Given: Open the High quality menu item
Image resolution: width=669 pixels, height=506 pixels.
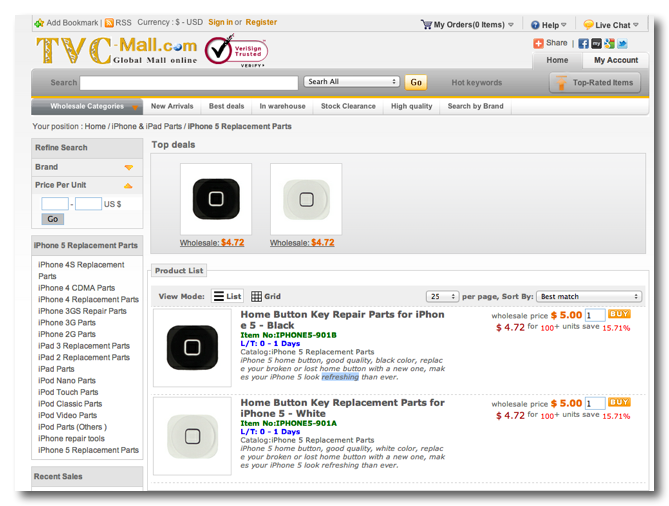Looking at the screenshot, I should coord(412,106).
